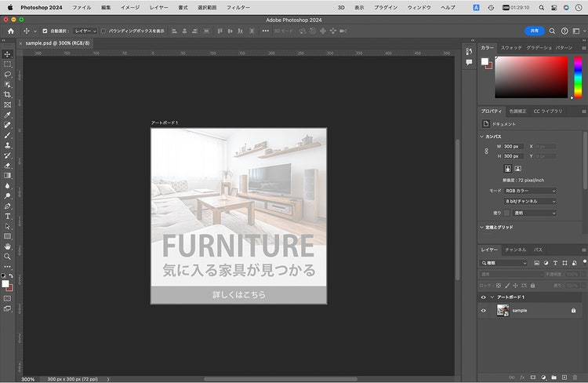This screenshot has width=588, height=383.
Task: Switch to the CC ライブラリ tab
Action: point(548,111)
